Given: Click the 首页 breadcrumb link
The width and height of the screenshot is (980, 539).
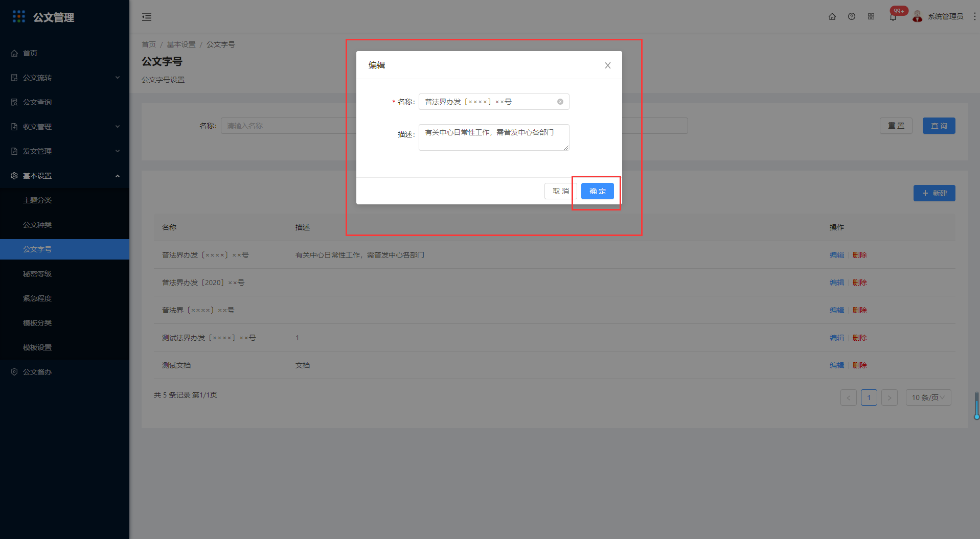Looking at the screenshot, I should pos(149,44).
